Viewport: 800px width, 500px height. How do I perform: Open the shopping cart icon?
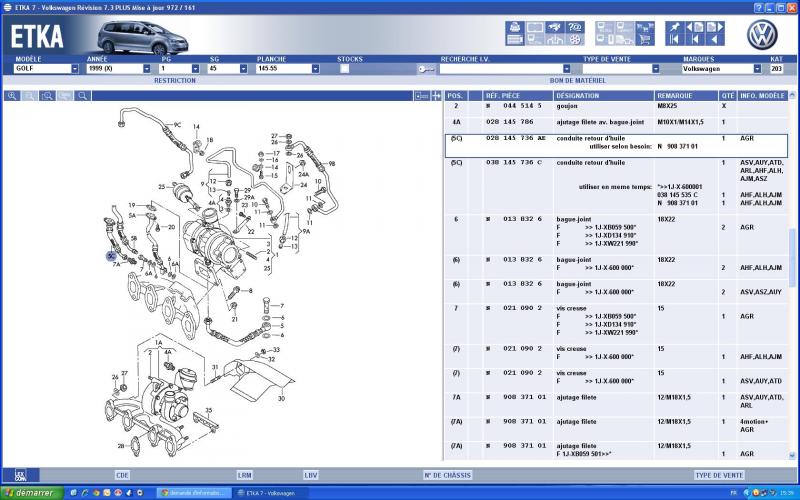pyautogui.click(x=645, y=39)
